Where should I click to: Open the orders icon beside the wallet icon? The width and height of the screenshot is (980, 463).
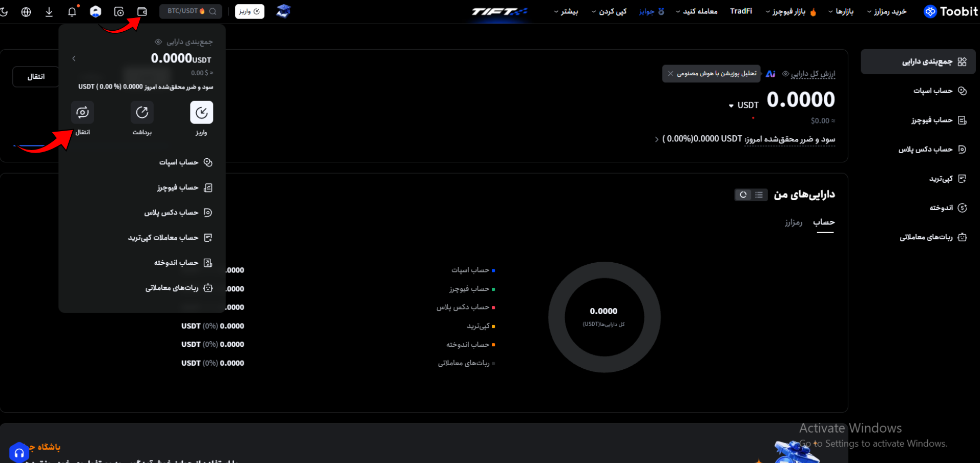click(119, 11)
